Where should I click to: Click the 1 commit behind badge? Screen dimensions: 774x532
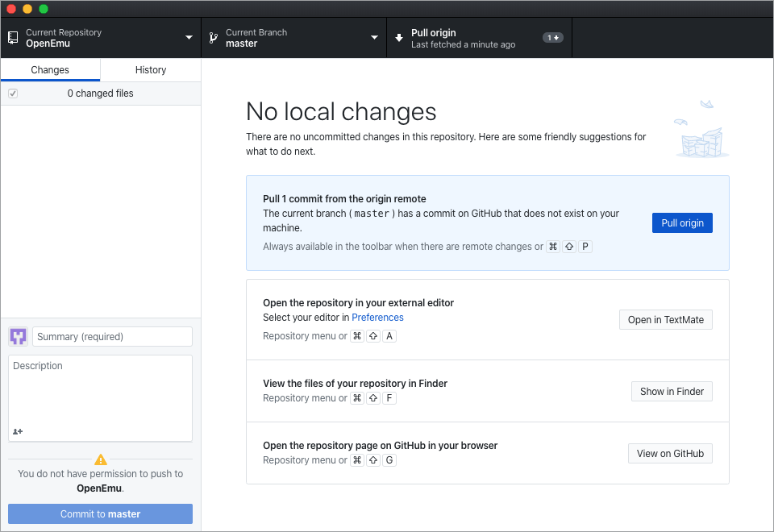coord(553,38)
